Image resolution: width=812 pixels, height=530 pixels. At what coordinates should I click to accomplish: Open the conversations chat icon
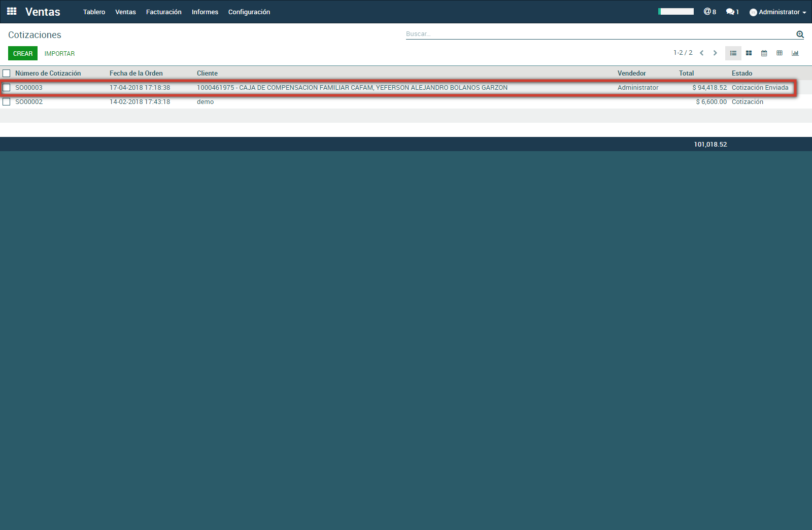pos(732,12)
